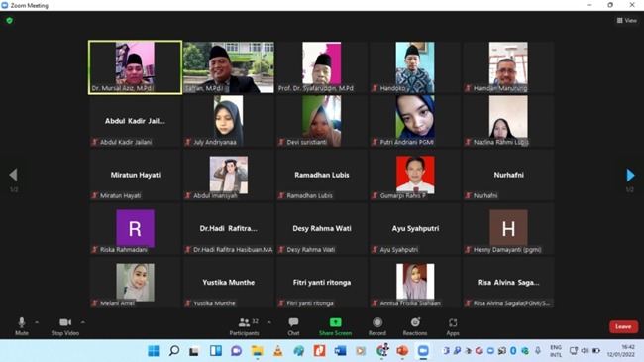Go to previous gallery page arrow
Screen dimensions: 644x362
13,175
